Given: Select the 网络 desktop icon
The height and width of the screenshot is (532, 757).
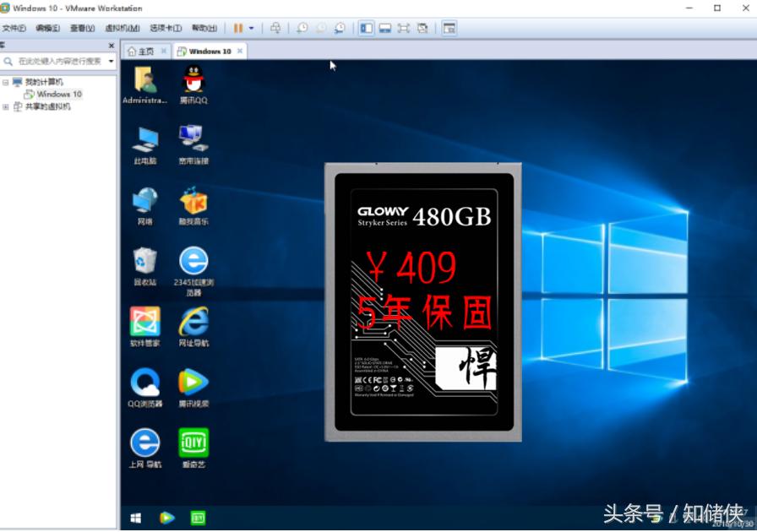Looking at the screenshot, I should (144, 206).
